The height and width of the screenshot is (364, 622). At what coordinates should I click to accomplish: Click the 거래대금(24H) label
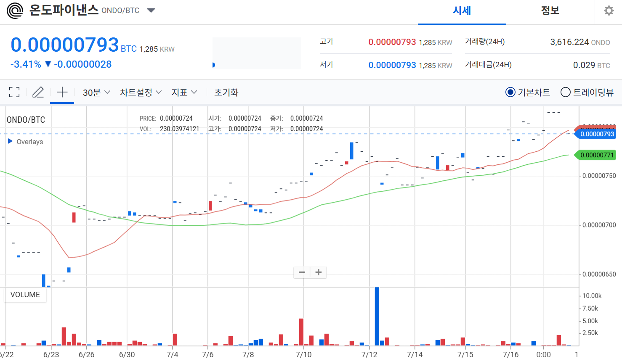[x=488, y=65]
